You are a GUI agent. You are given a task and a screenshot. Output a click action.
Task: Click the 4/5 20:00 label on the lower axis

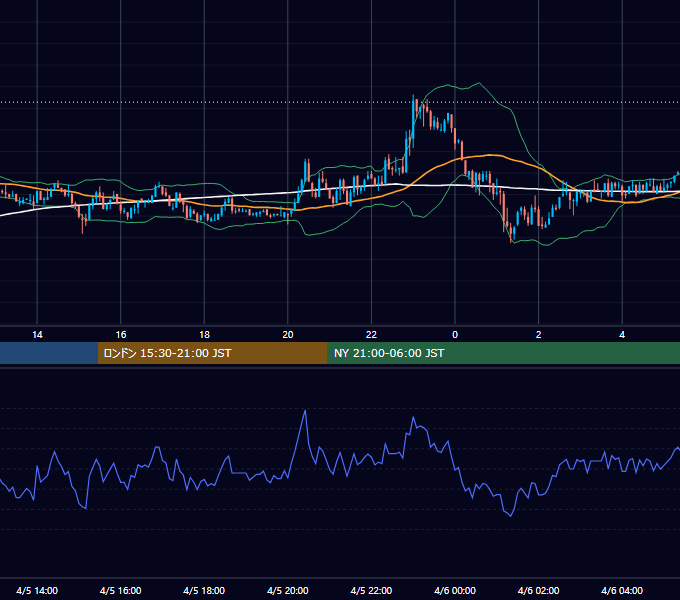pyautogui.click(x=288, y=590)
